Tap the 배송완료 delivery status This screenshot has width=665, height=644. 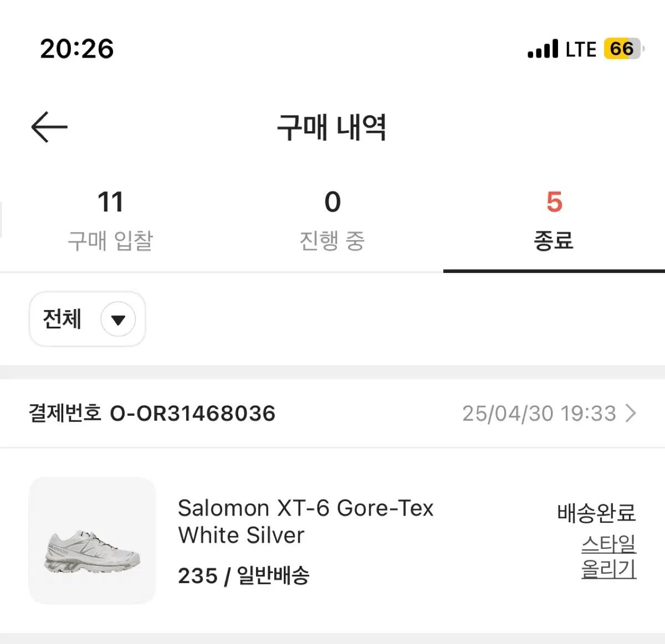pyautogui.click(x=596, y=513)
